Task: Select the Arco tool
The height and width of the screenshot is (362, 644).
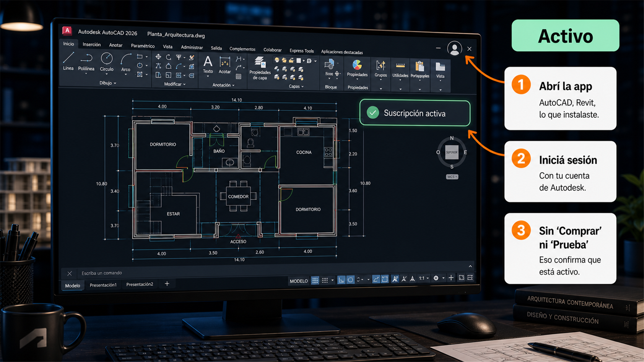Action: pos(126,63)
